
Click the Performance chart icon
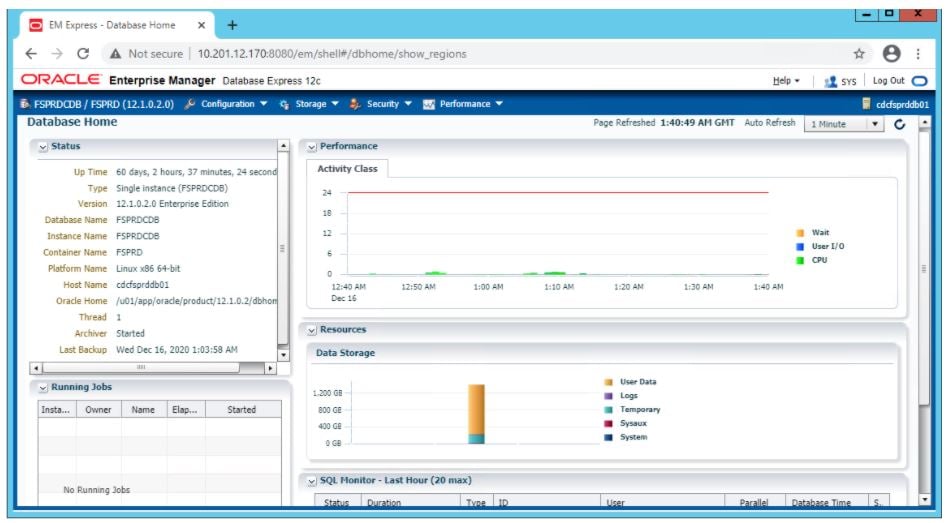point(429,104)
